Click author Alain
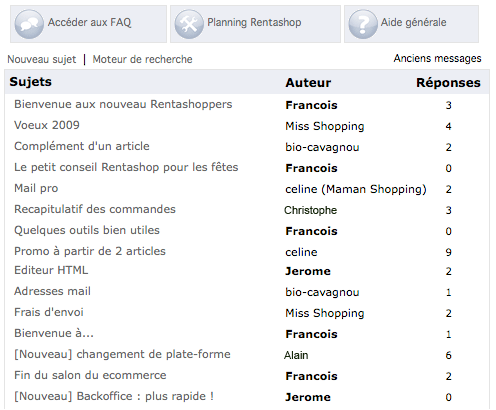 point(296,355)
